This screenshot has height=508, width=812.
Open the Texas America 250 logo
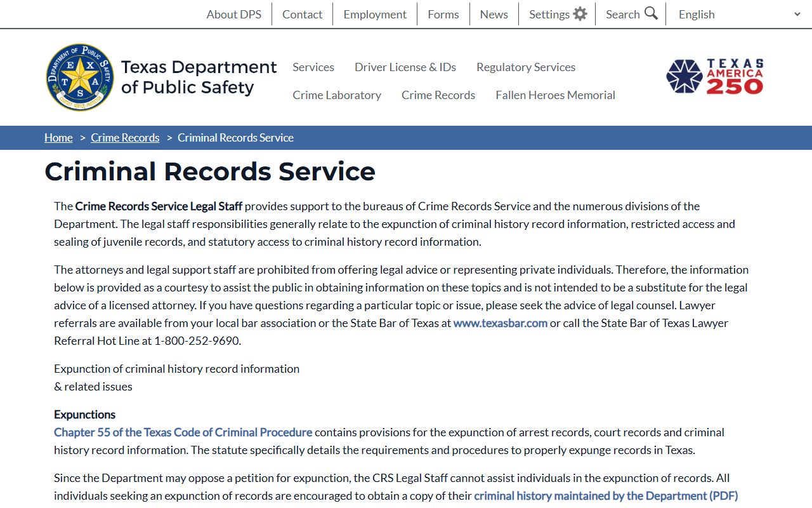tap(715, 77)
